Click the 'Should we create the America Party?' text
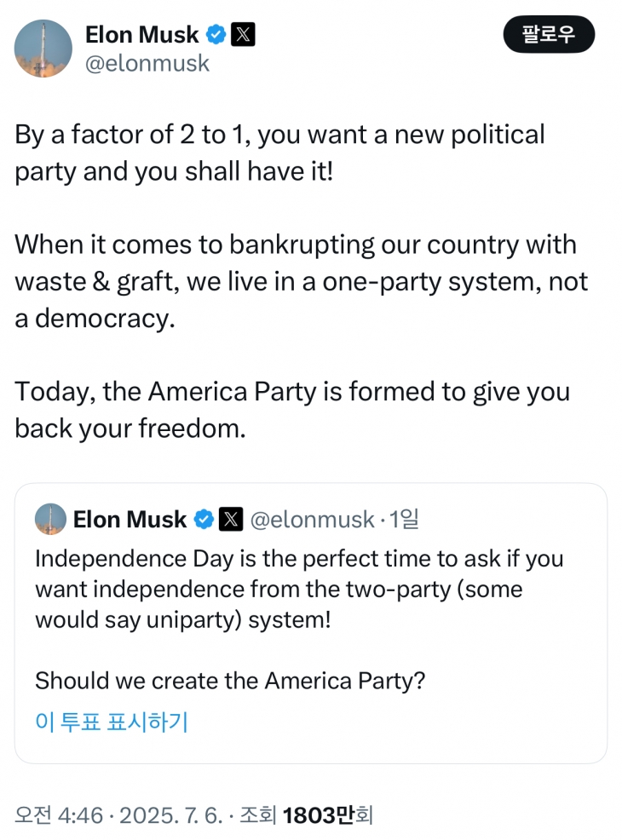 coord(230,681)
